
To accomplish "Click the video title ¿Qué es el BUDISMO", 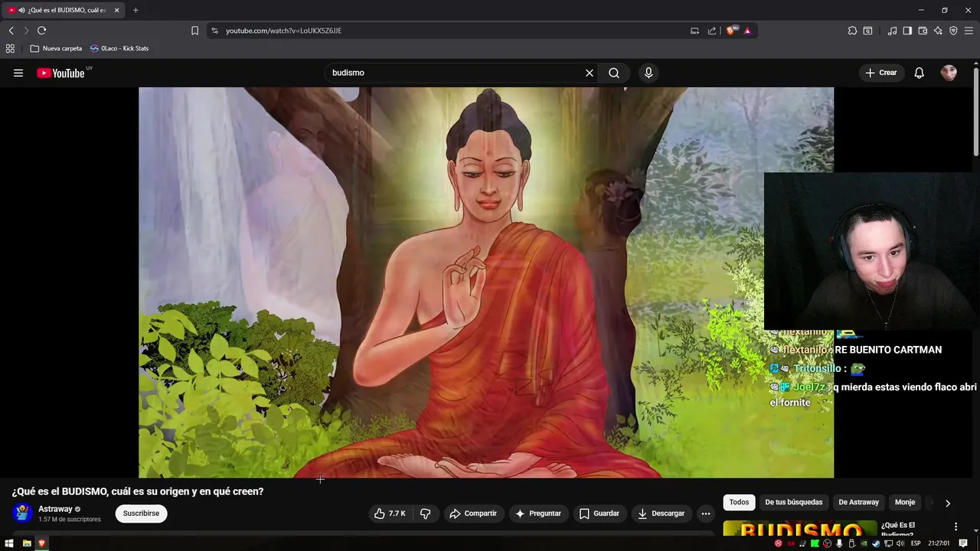I will 138,491.
